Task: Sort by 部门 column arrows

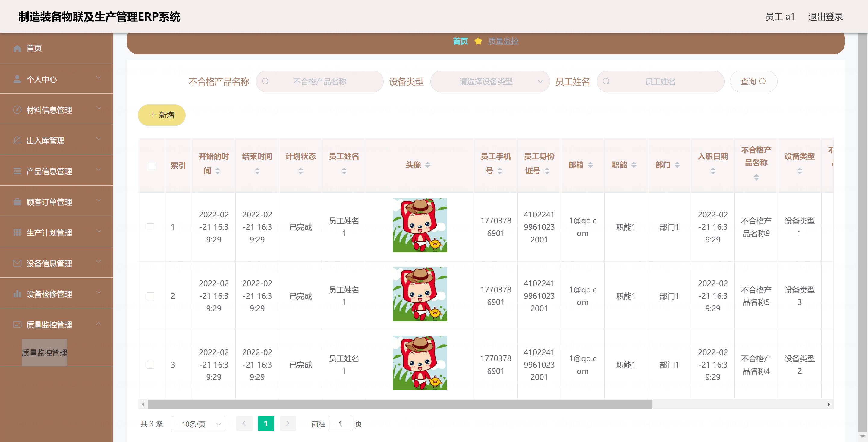Action: coord(677,165)
